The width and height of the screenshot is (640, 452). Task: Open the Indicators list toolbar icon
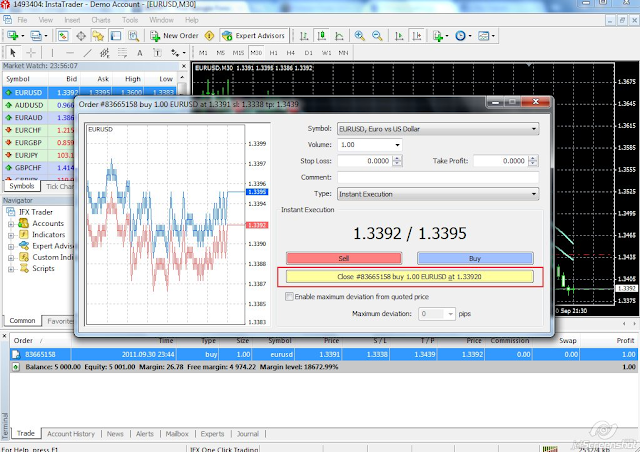click(438, 36)
